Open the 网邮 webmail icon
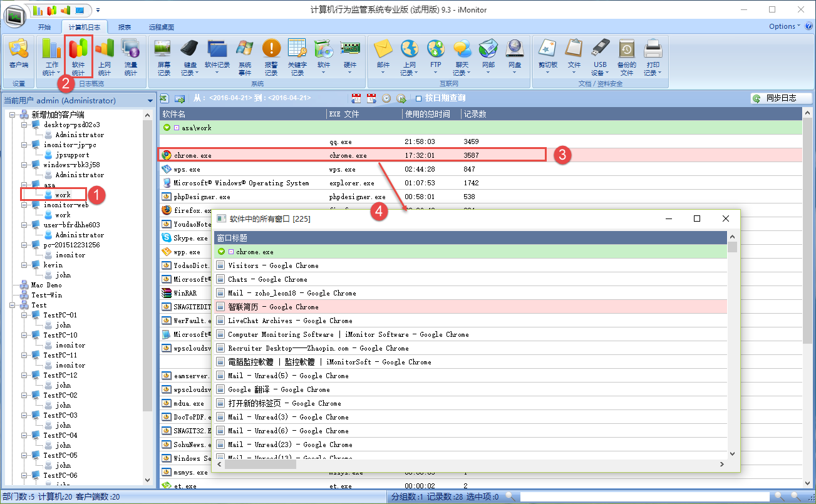 (488, 56)
